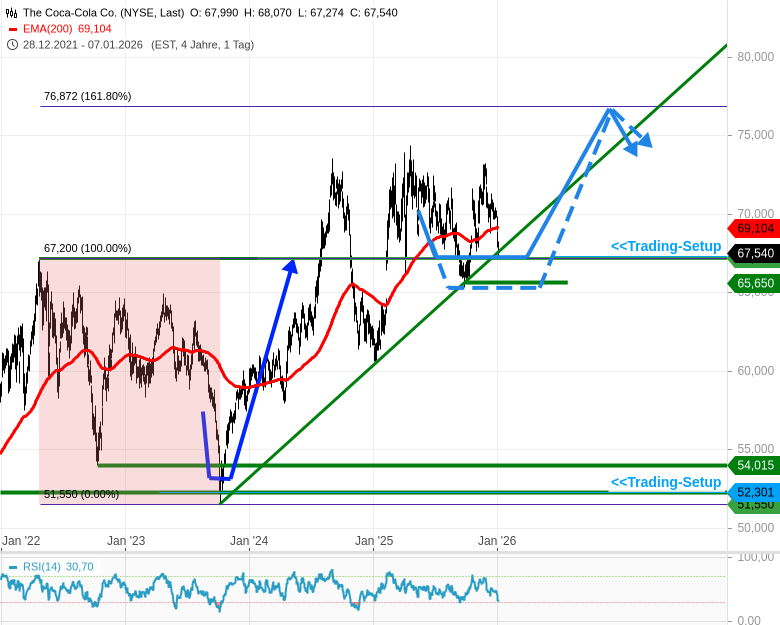
Task: Click the 76,872 (161.80%) Fibonacci label
Action: click(x=87, y=96)
